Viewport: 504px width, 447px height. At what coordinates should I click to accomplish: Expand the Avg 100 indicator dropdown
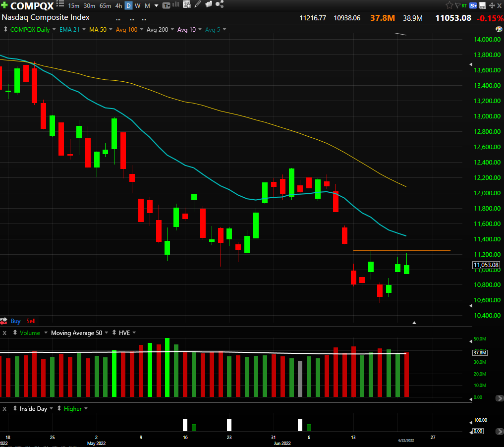click(141, 29)
